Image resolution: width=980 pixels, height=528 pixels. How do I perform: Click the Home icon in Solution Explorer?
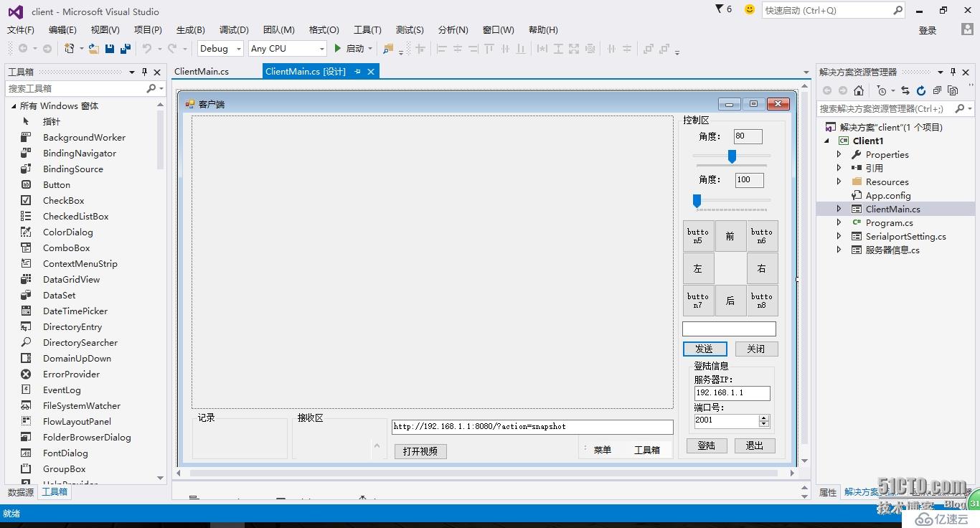click(x=858, y=90)
